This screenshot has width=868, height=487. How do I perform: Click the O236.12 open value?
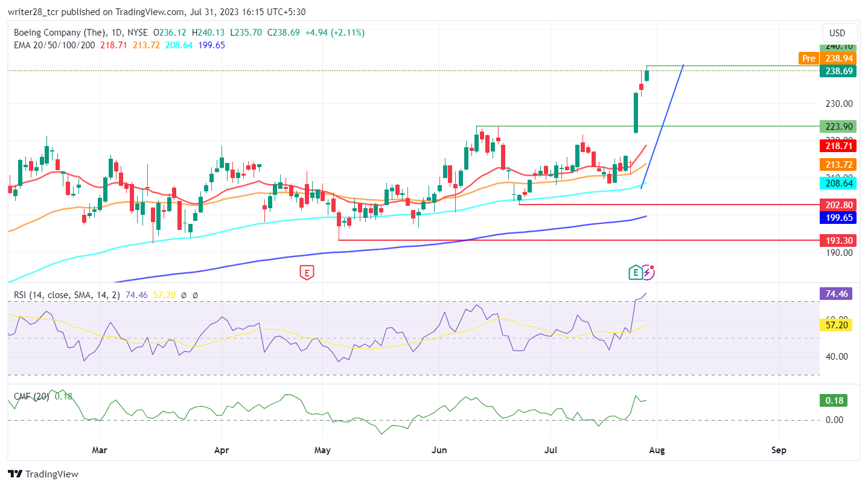click(170, 33)
